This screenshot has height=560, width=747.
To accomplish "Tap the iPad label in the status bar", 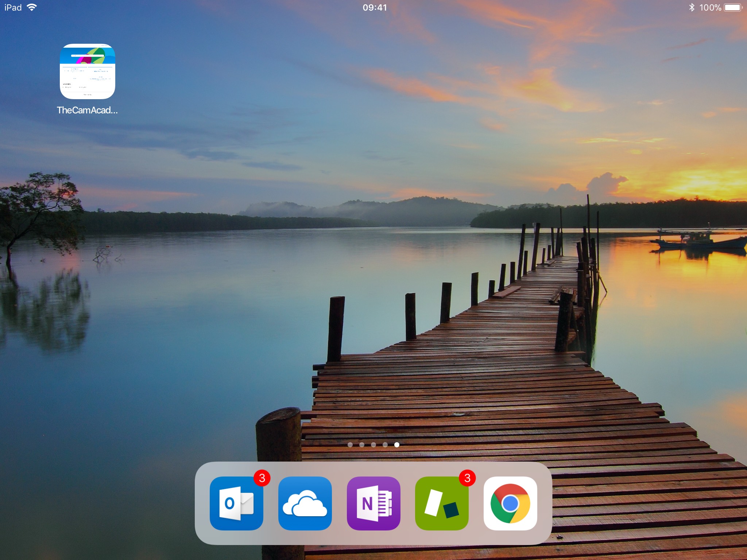I will 12,7.
